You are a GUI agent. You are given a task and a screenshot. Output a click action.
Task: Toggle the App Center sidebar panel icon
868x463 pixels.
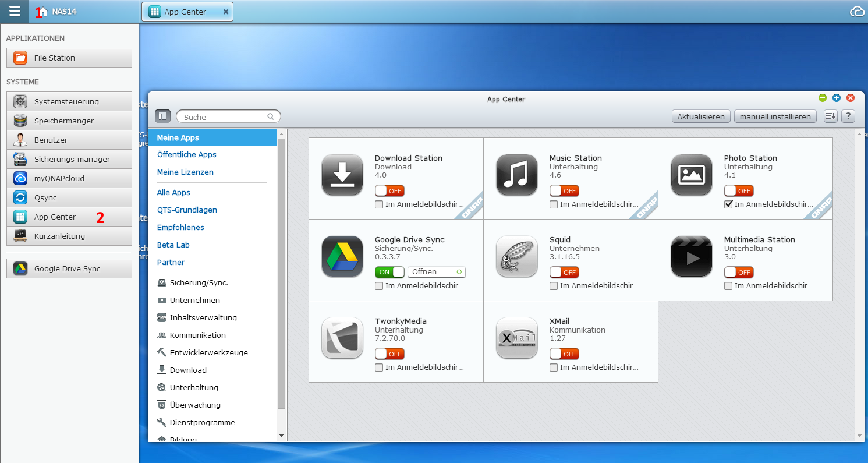tap(162, 116)
